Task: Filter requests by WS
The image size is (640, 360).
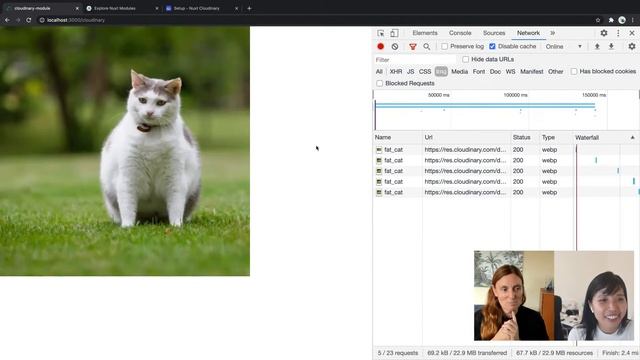Action: pyautogui.click(x=510, y=71)
